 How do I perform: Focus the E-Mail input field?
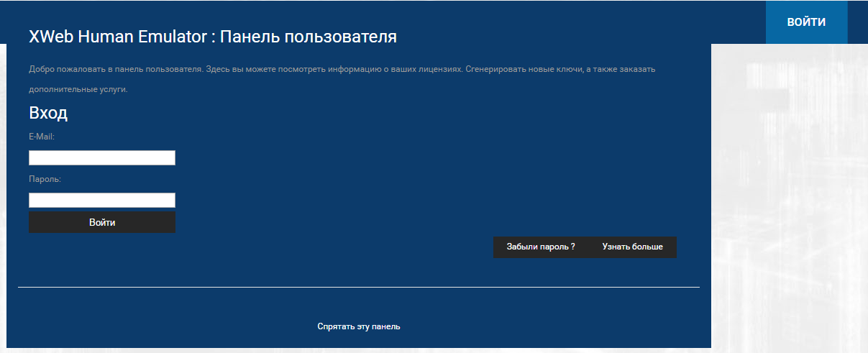coord(102,157)
